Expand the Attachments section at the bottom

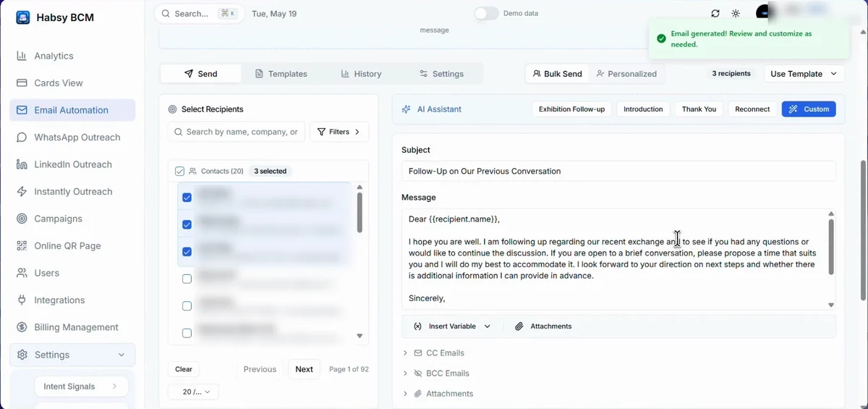pyautogui.click(x=438, y=394)
